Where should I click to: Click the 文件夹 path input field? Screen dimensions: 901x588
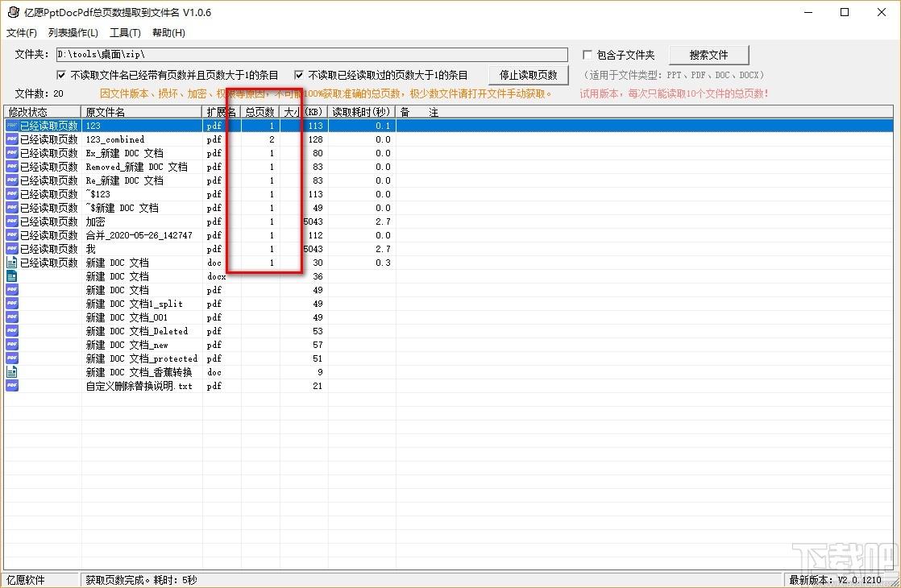(312, 55)
